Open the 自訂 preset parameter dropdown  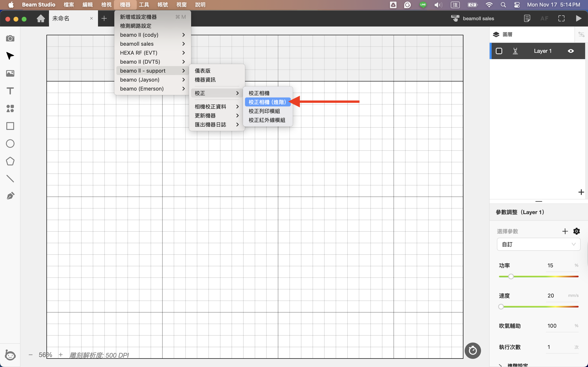538,244
